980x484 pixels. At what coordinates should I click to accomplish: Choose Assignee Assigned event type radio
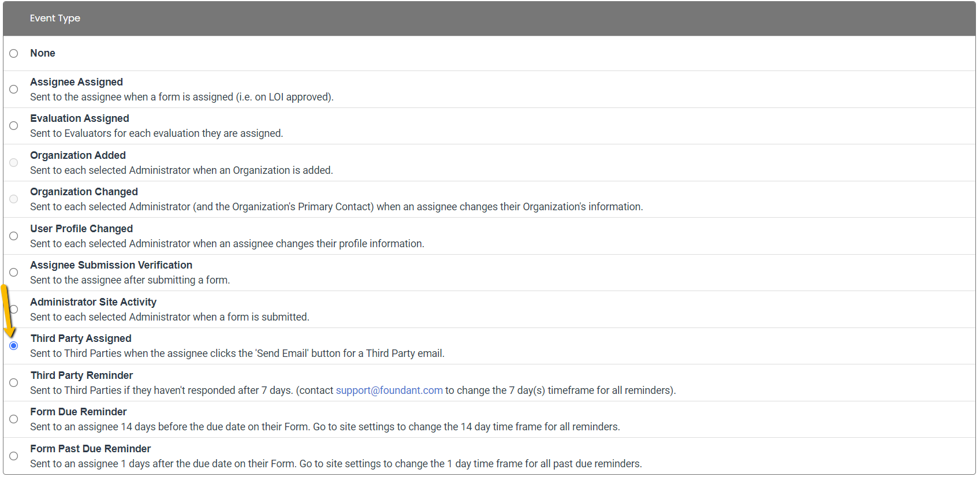point(14,90)
